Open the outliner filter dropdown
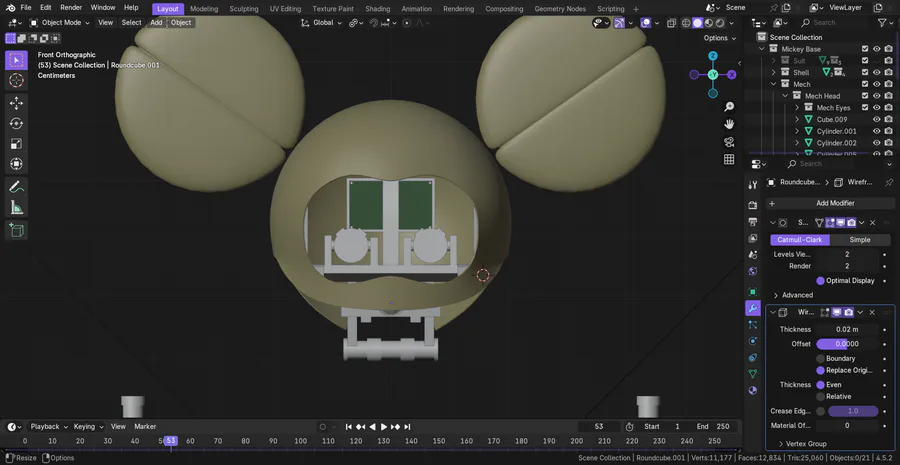 pyautogui.click(x=884, y=22)
